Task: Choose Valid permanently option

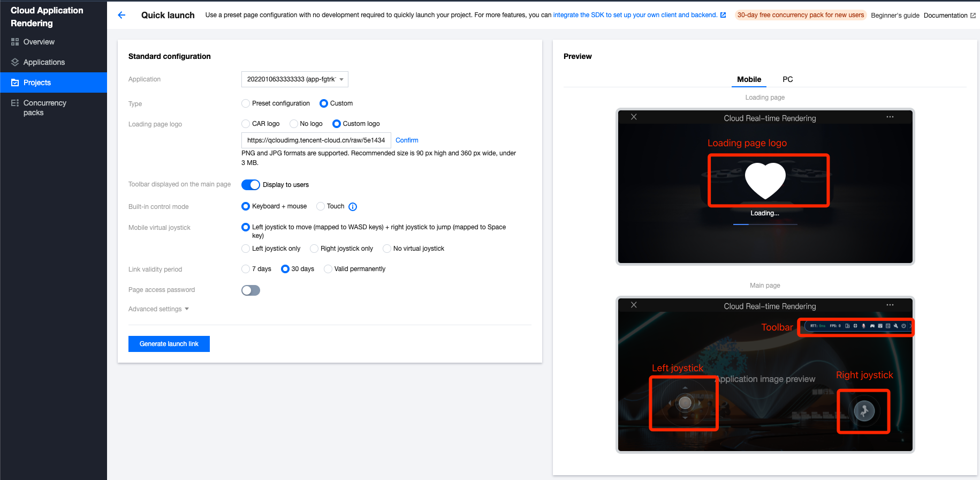Action: [328, 269]
